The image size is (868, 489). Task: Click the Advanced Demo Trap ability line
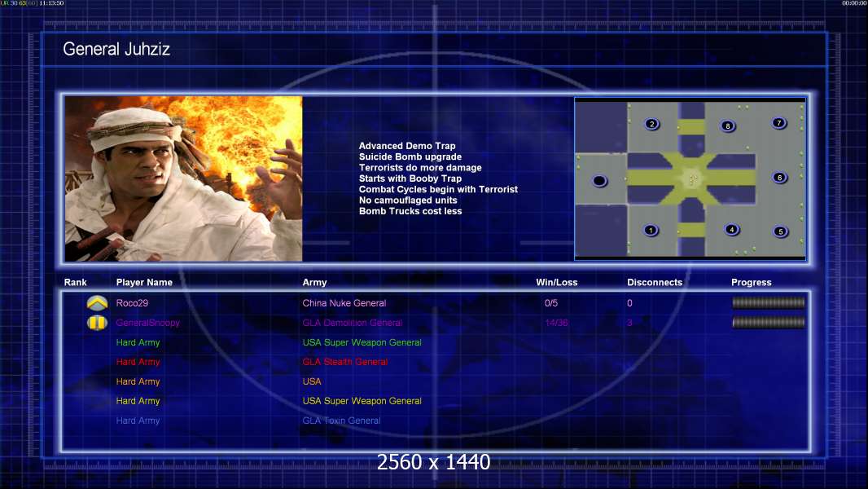407,146
